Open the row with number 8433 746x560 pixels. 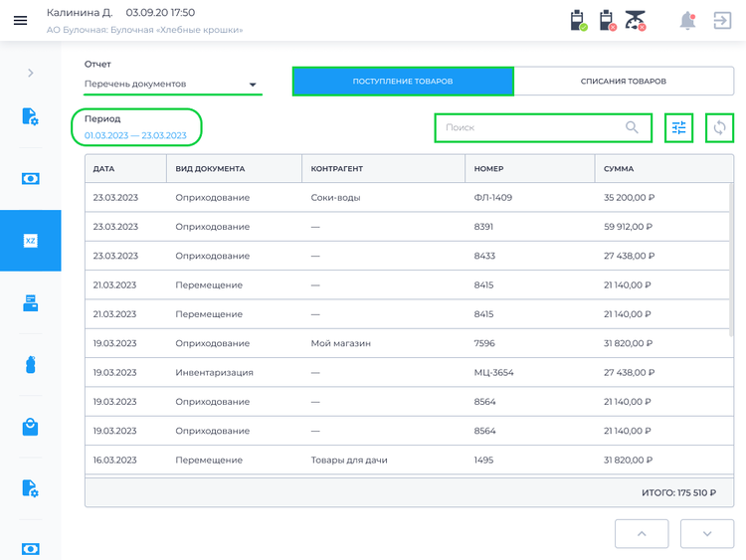click(x=409, y=256)
